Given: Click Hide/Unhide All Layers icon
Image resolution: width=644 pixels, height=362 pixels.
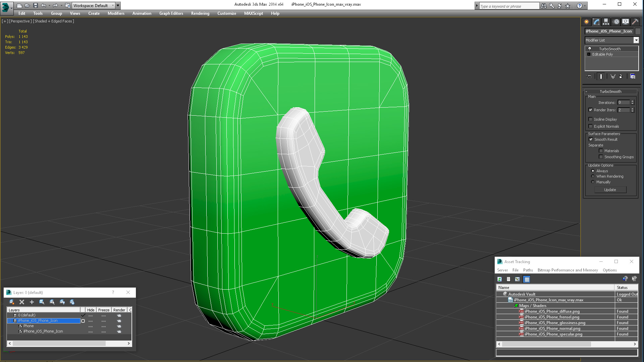Looking at the screenshot, I should coord(62,302).
